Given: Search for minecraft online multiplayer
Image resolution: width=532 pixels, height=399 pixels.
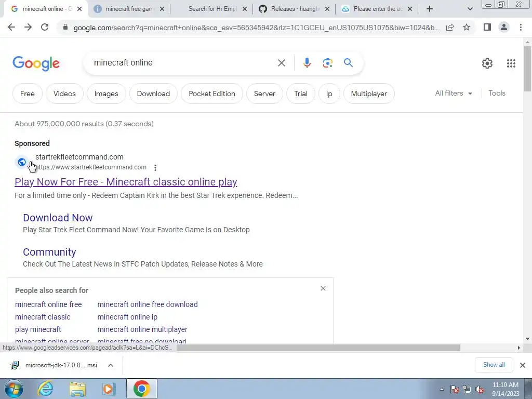Looking at the screenshot, I should 142,329.
